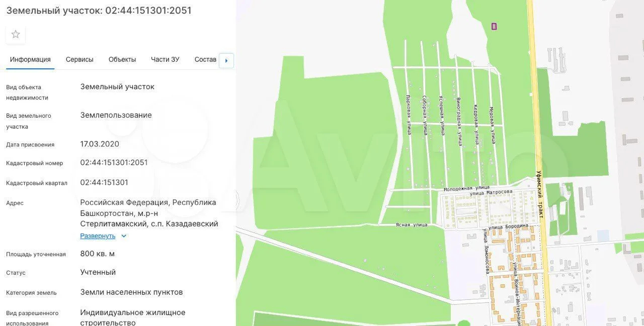Mark the land plot as favorite with the star
Screen dimensions: 644x326
(x=16, y=34)
